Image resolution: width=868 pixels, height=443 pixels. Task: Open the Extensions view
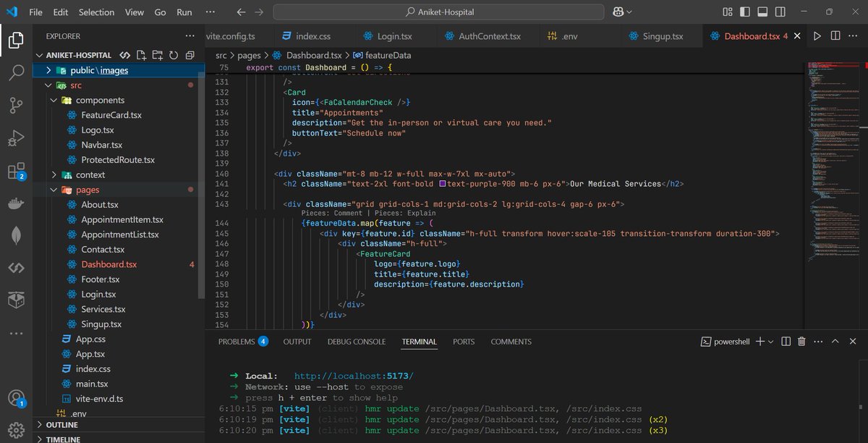tap(16, 172)
